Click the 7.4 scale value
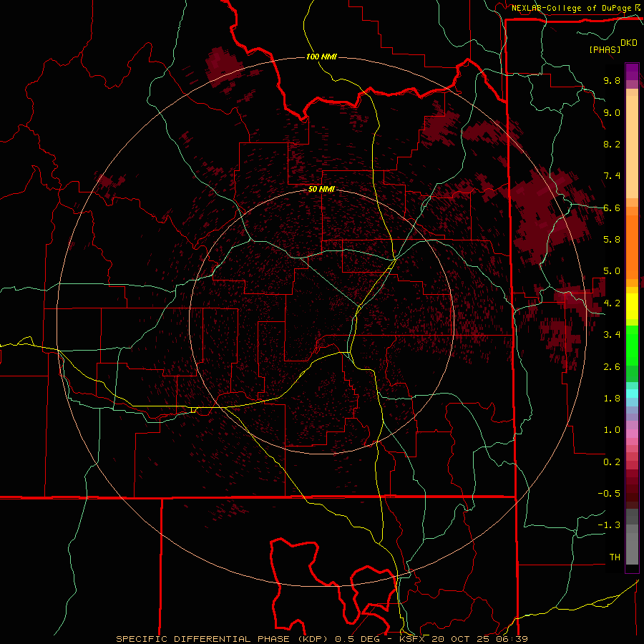 [612, 176]
